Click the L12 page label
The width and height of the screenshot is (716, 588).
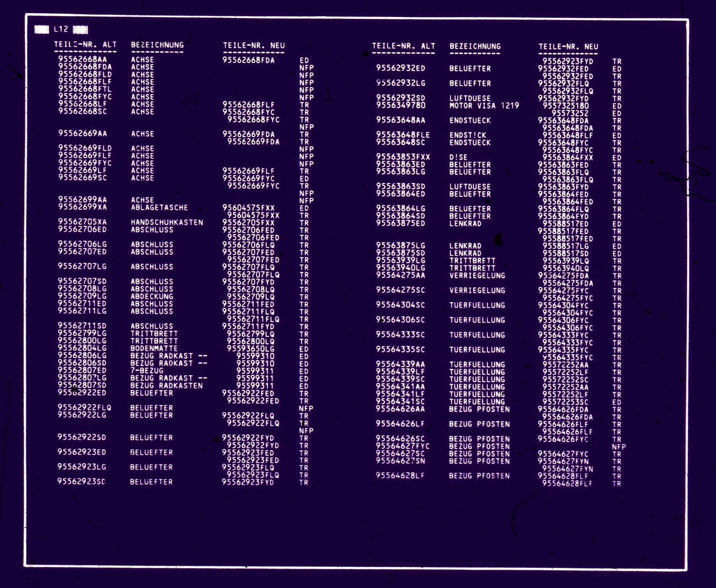click(61, 29)
